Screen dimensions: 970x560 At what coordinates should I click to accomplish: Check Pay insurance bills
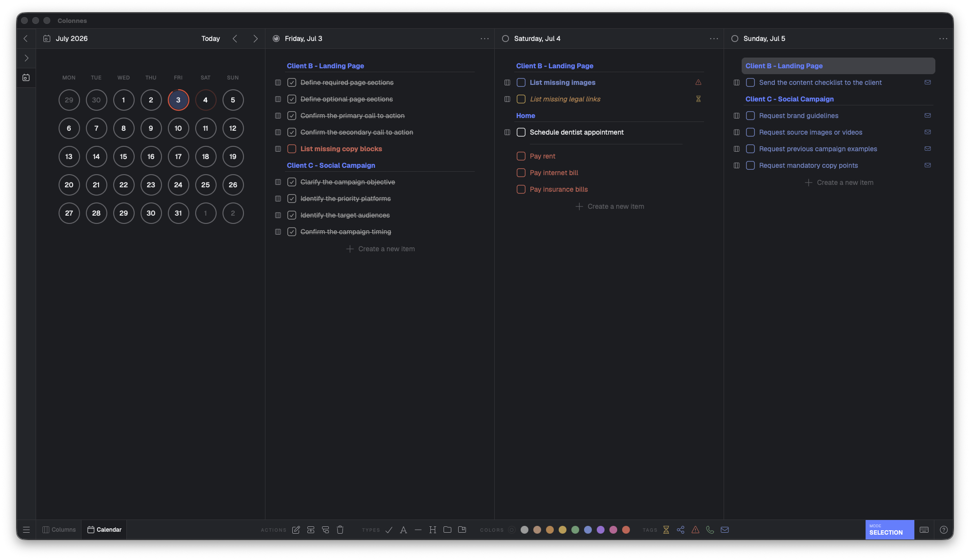coord(521,189)
